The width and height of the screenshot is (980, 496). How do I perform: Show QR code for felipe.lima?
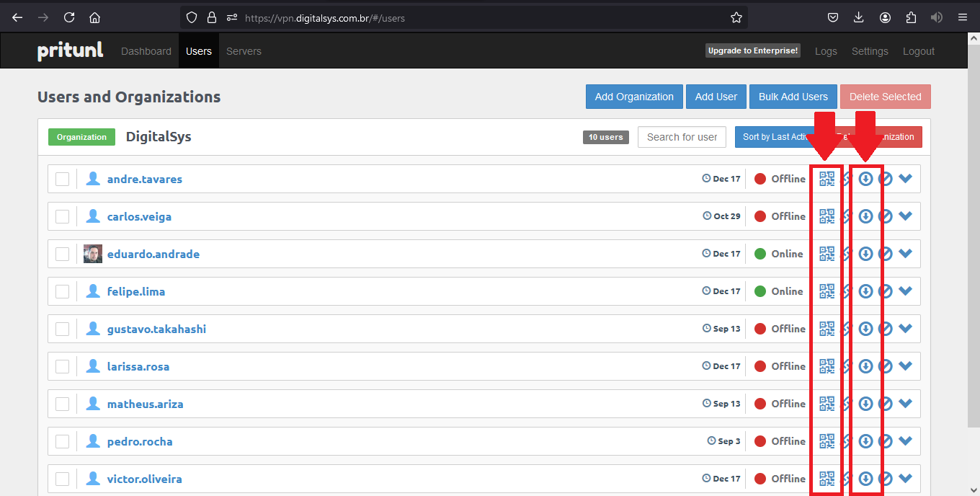(x=827, y=291)
